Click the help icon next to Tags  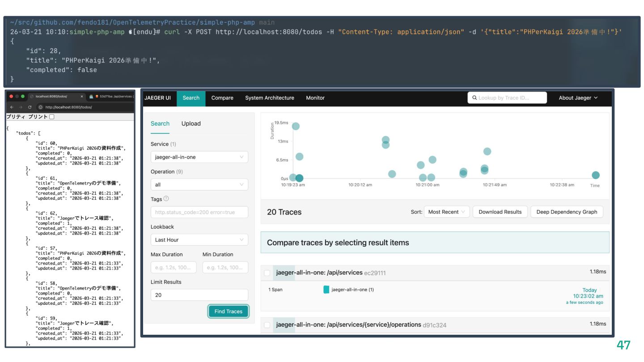coord(166,199)
